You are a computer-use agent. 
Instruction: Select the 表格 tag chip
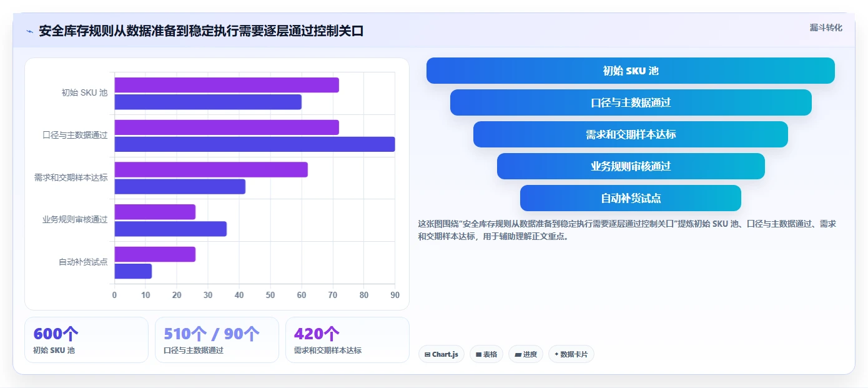pyautogui.click(x=486, y=354)
